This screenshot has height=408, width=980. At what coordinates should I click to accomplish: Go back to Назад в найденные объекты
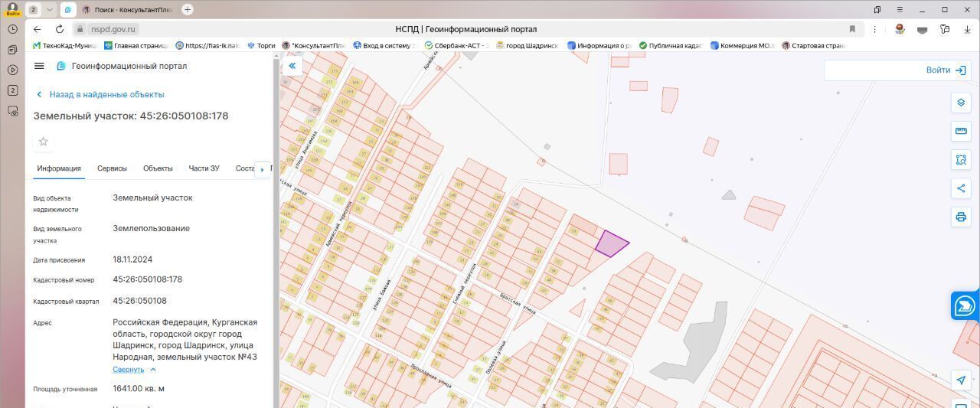coord(100,94)
